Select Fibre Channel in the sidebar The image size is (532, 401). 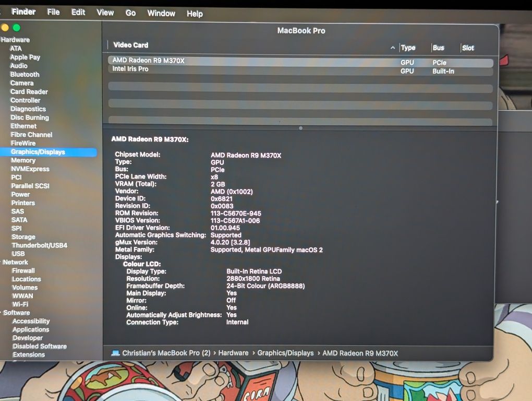[x=31, y=135]
